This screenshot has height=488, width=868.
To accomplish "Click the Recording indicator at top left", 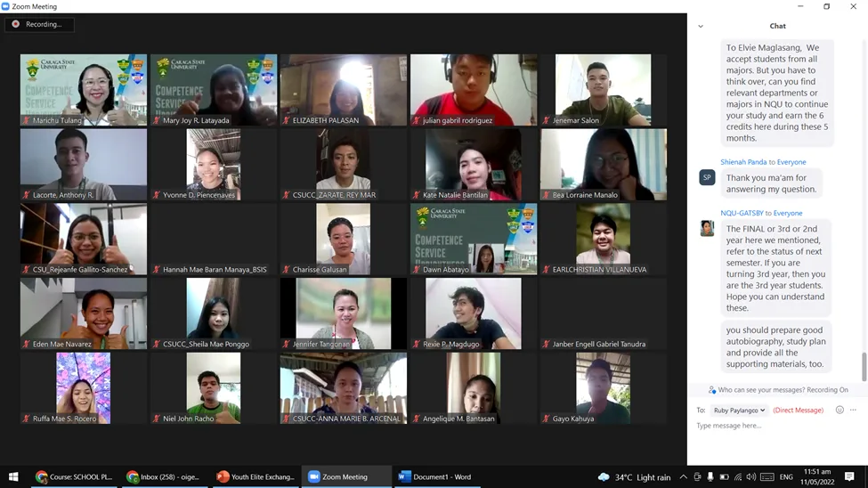I will (x=39, y=24).
